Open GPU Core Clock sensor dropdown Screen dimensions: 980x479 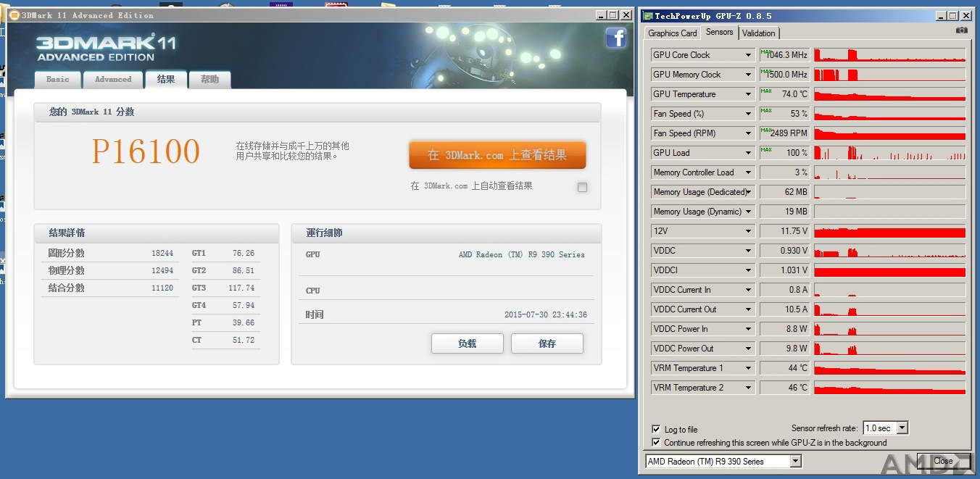pyautogui.click(x=749, y=55)
